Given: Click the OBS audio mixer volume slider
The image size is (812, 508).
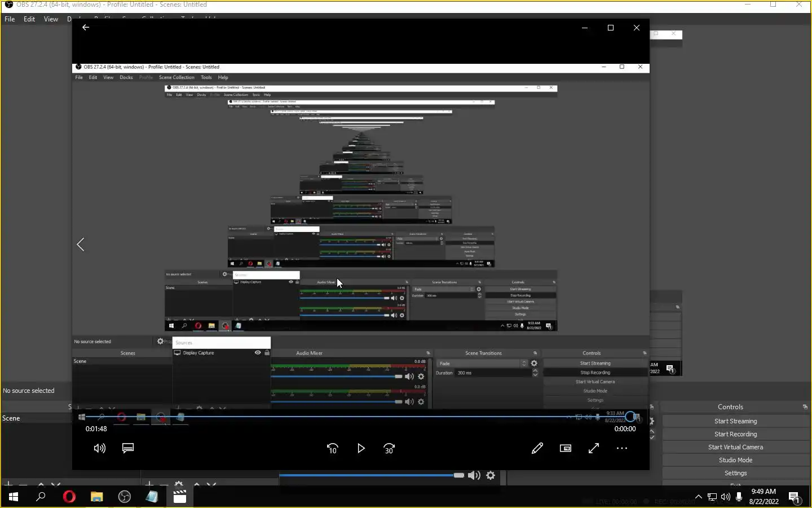Looking at the screenshot, I should pos(372,475).
